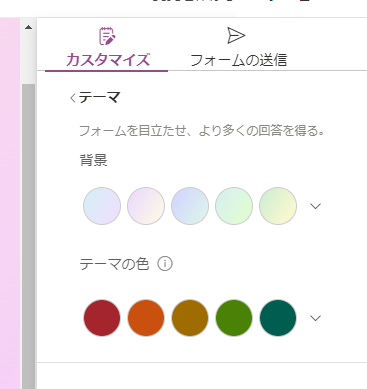Click the vertical scrollbar thumb
This screenshot has height=389, width=367.
[28, 236]
